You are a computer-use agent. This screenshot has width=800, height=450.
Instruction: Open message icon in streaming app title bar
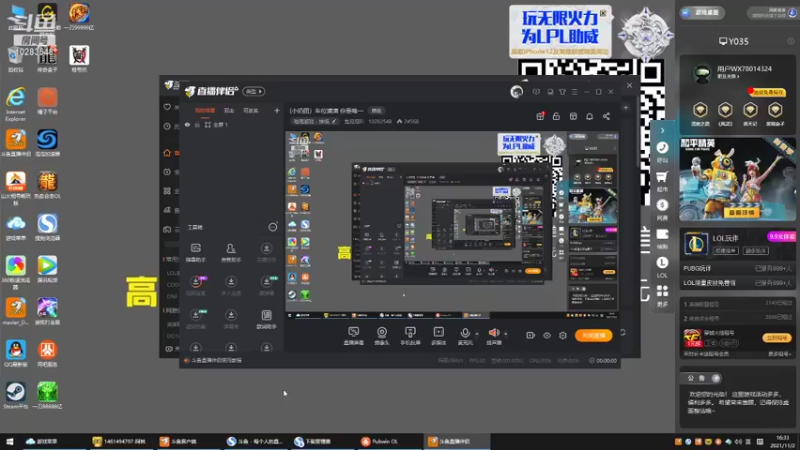tap(536, 92)
